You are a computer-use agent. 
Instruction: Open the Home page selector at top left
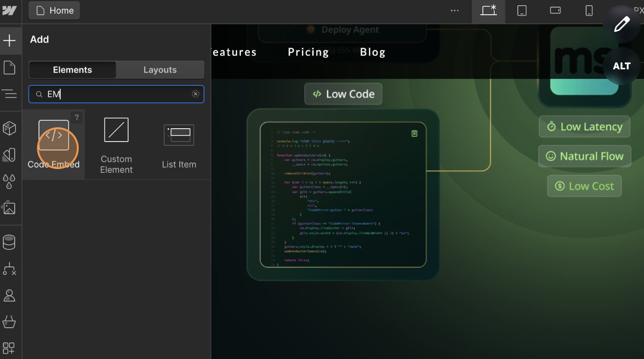(54, 10)
